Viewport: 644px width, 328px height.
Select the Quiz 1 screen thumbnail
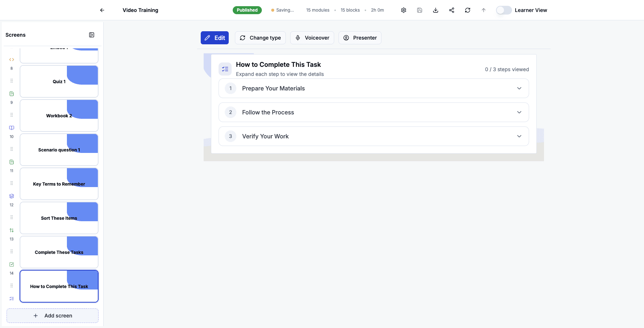(x=59, y=81)
